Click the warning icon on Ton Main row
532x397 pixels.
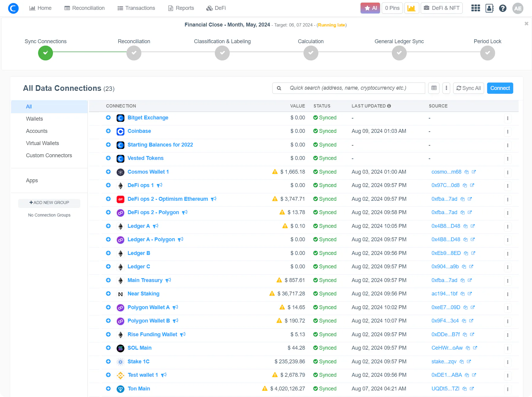point(265,389)
